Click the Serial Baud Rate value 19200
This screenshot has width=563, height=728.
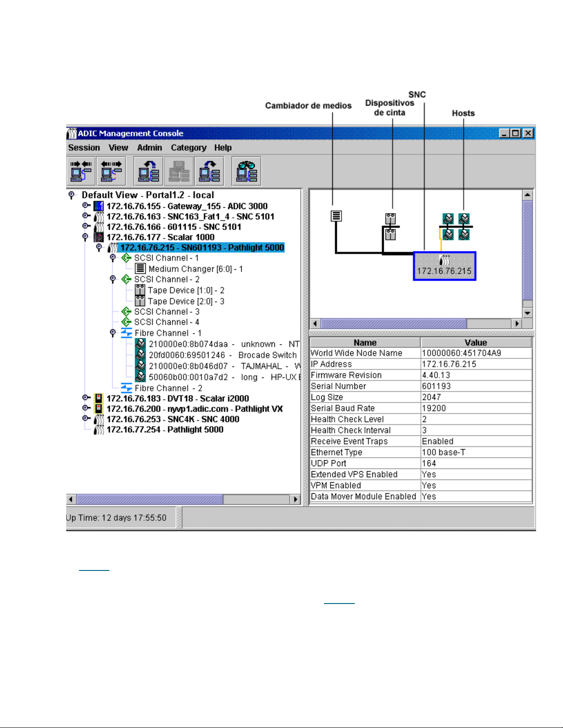(434, 408)
